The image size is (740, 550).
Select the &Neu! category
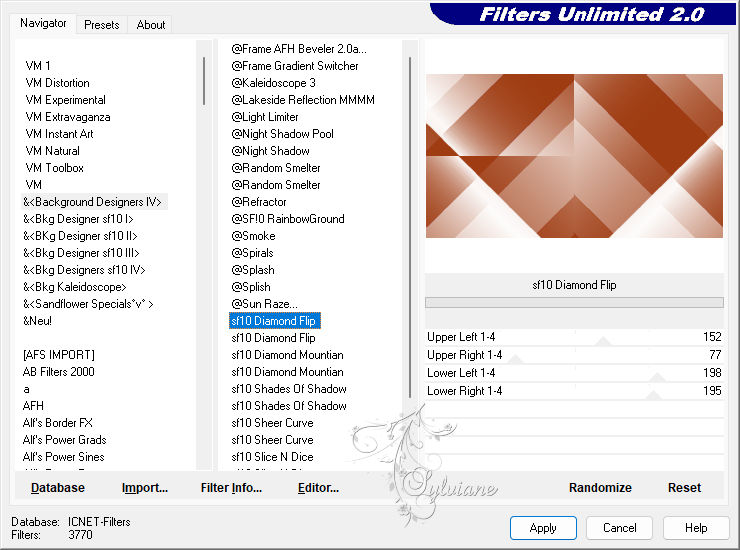click(x=37, y=321)
